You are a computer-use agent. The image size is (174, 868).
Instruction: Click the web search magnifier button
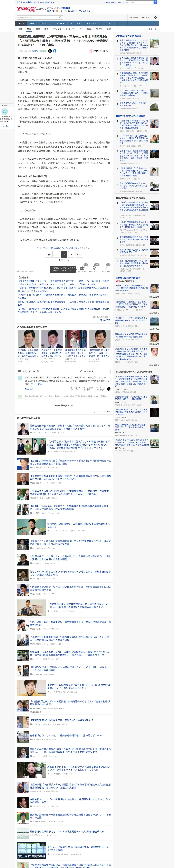(x=155, y=2)
